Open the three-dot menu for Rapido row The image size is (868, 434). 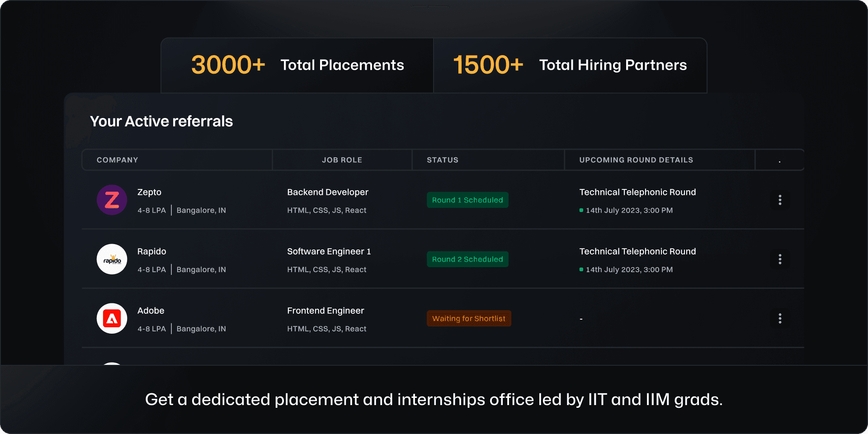[780, 259]
